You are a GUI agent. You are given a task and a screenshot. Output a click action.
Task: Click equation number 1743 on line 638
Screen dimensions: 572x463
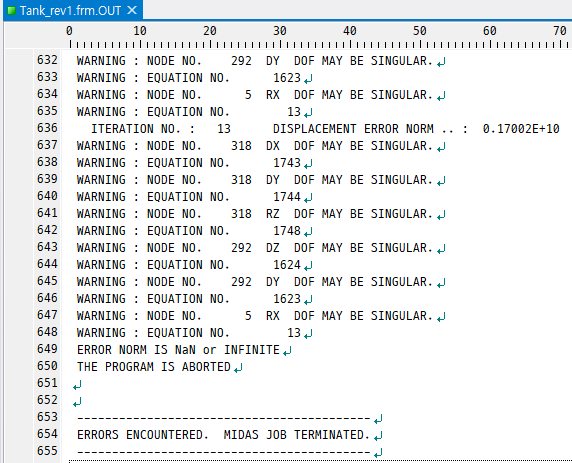pos(287,163)
